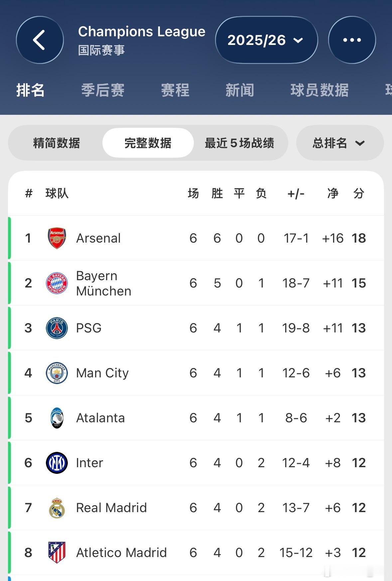The image size is (392, 581).
Task: Tap the 分 points column header
Action: pyautogui.click(x=359, y=193)
